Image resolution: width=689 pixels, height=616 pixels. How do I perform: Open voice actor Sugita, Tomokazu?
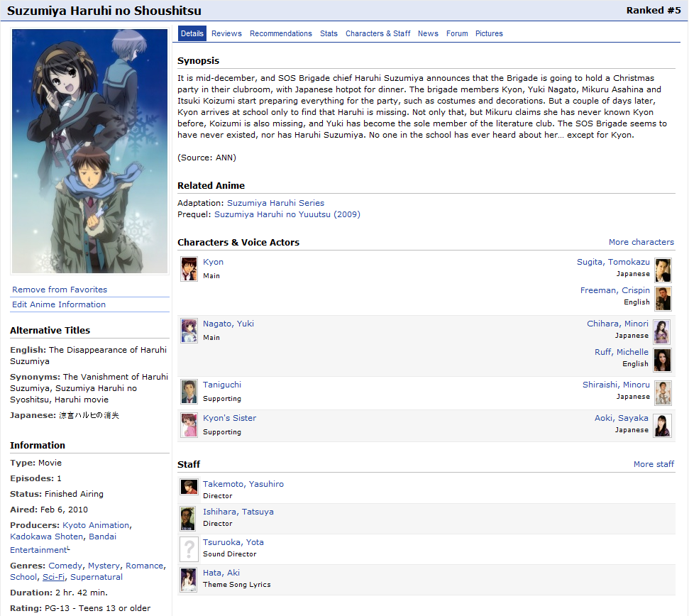613,262
